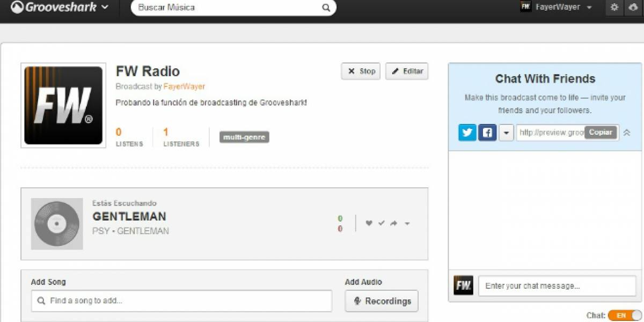Click the Find a song to add field
Image resolution: width=644 pixels, height=322 pixels.
click(x=181, y=301)
